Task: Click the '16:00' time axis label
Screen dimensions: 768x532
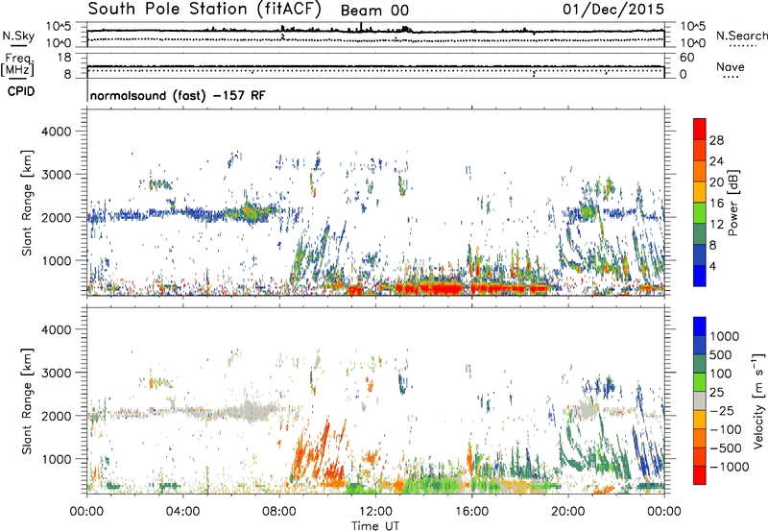Action: point(471,512)
